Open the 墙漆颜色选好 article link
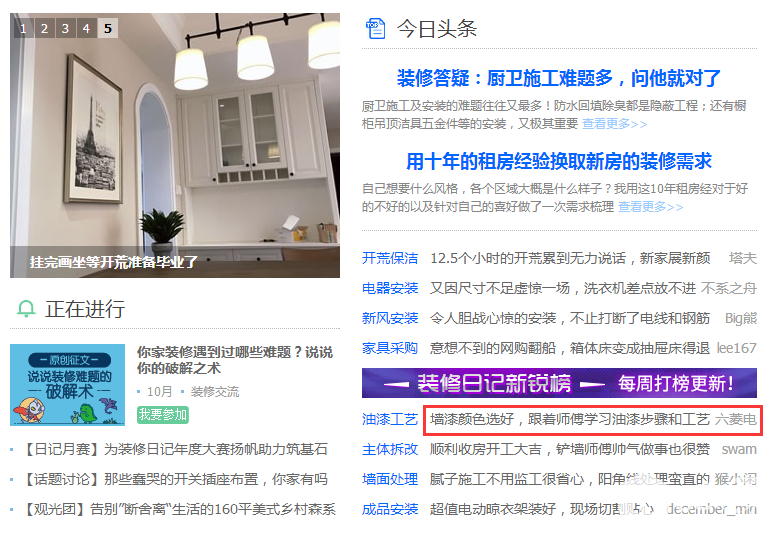773x533 pixels. pos(569,419)
